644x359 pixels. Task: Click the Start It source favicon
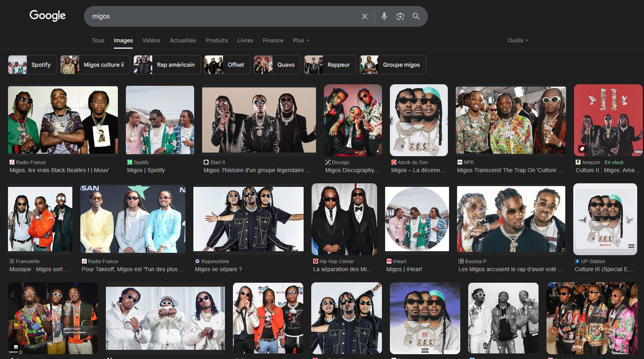(206, 162)
